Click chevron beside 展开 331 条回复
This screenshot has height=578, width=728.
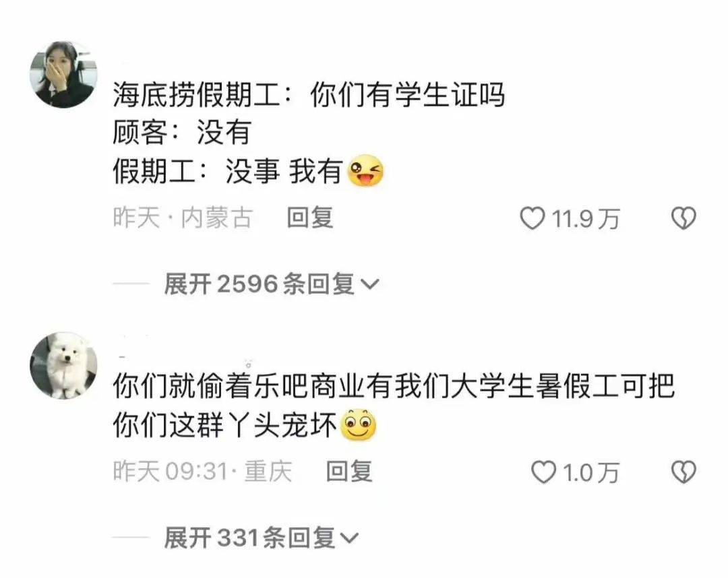coord(350,538)
